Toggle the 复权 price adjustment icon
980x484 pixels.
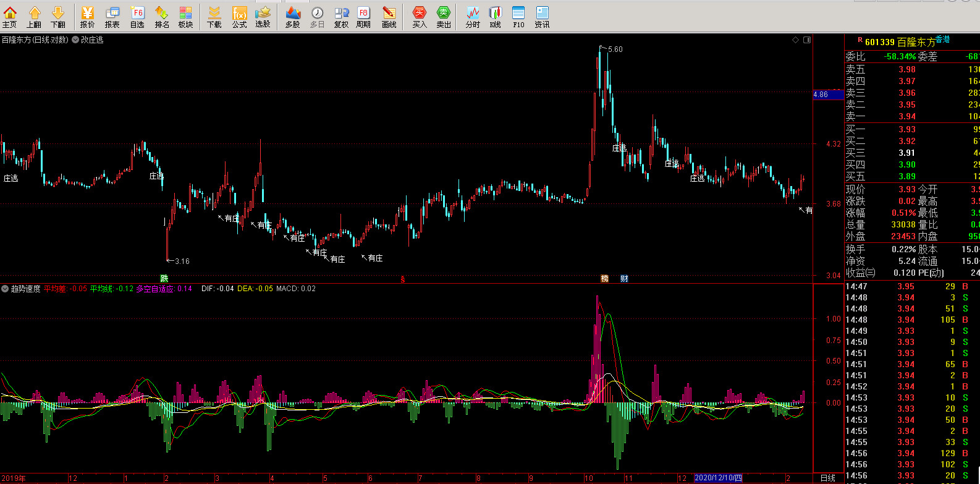(341, 17)
